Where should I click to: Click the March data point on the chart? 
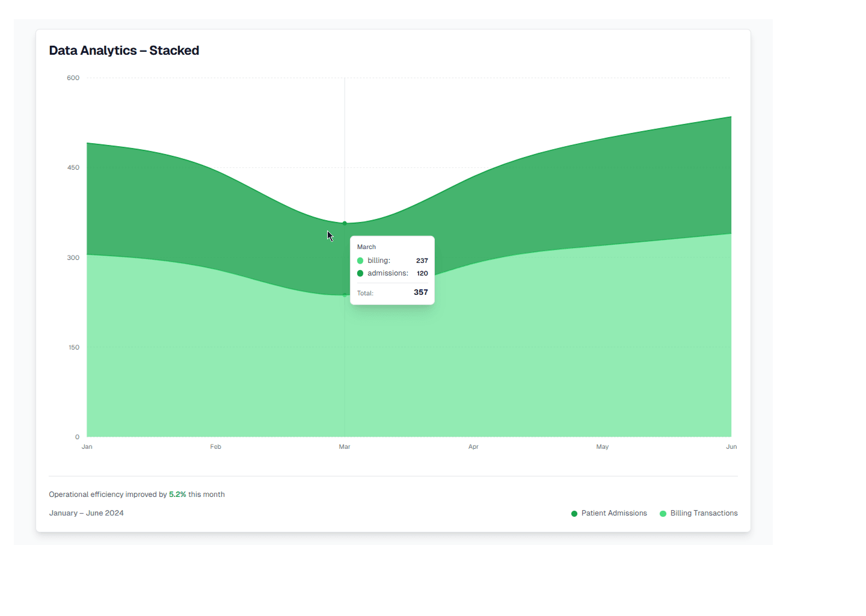[345, 222]
